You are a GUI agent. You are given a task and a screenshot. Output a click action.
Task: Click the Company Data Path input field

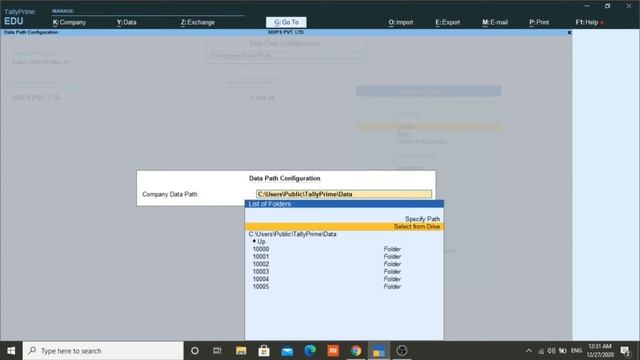coord(344,194)
